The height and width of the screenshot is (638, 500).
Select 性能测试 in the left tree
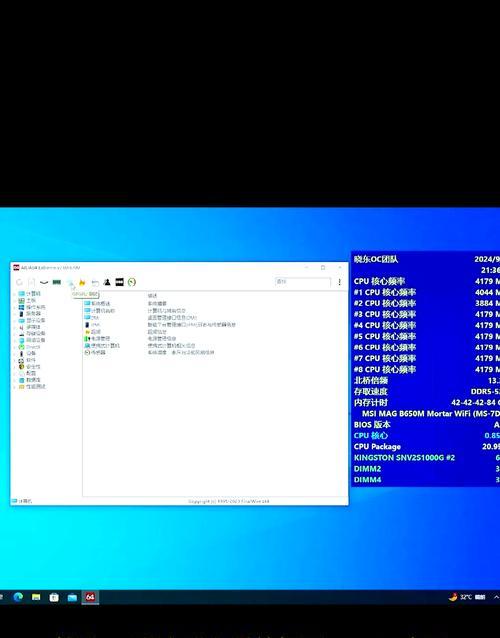coord(32,387)
